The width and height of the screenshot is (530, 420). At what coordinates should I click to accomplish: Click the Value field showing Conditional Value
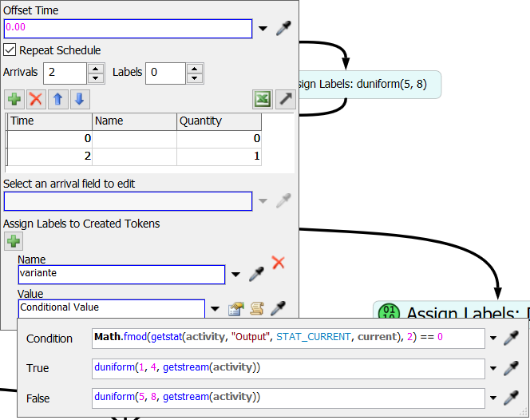pos(112,308)
